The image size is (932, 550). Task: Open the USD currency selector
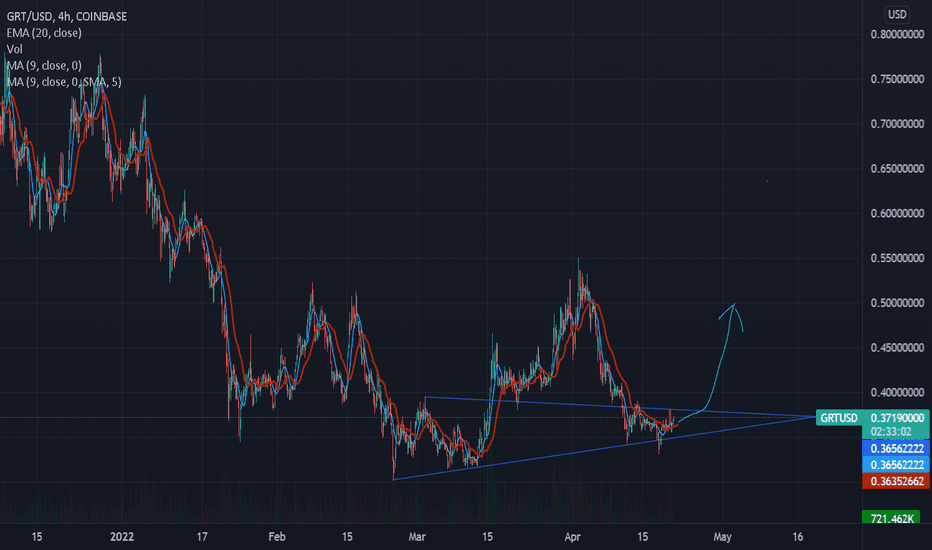[x=897, y=14]
